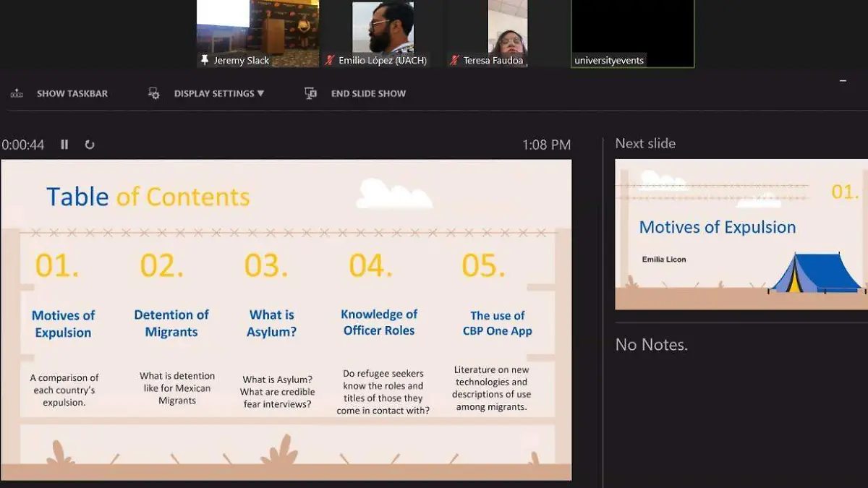Pause the slide show timer

click(x=64, y=145)
